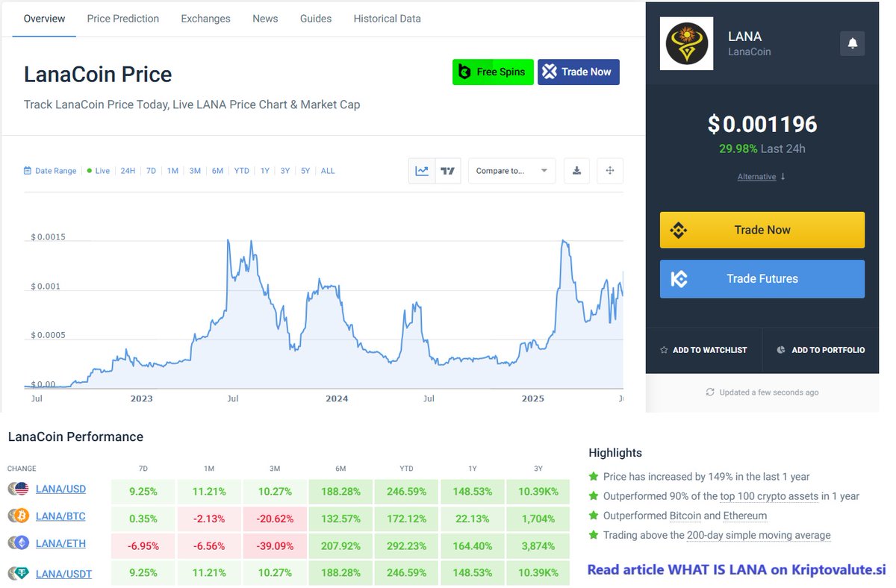Screen dimensions: 896x588
Task: Click the LanaCoin Performance heading
Action: (75, 437)
